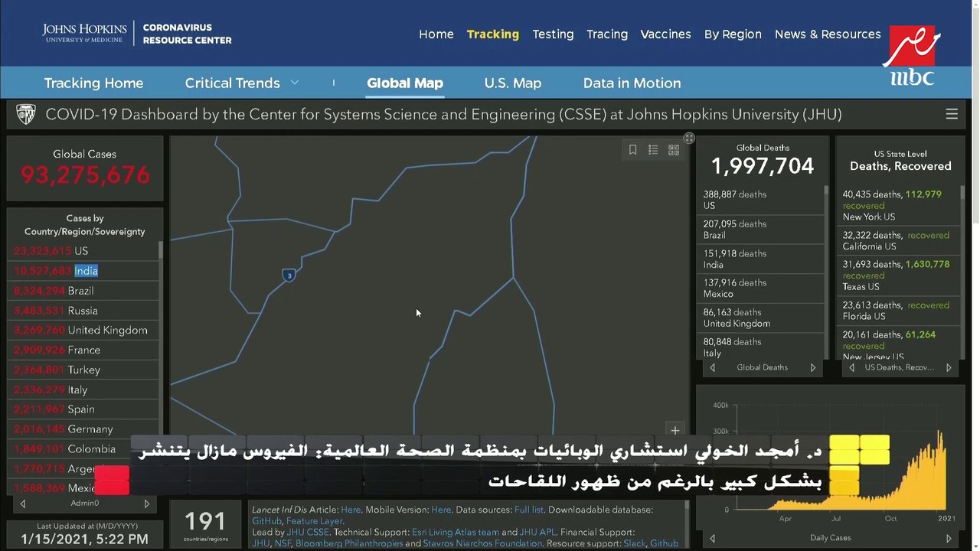Show next Global Deaths panel

pos(813,367)
